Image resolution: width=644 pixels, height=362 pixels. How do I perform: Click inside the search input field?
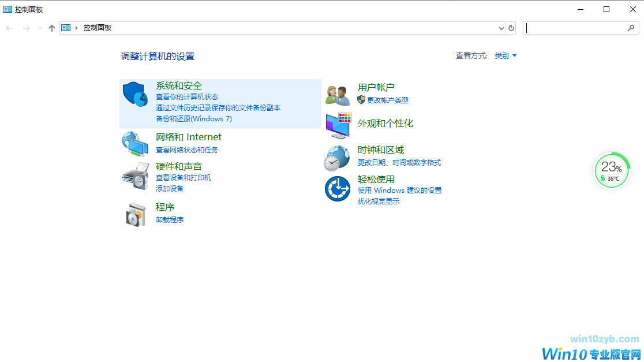click(577, 28)
